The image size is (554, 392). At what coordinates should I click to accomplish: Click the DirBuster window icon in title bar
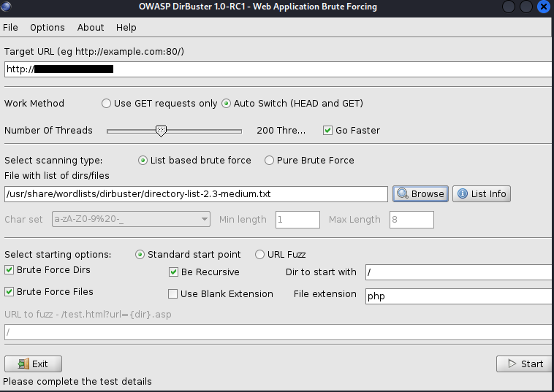[x=7, y=7]
